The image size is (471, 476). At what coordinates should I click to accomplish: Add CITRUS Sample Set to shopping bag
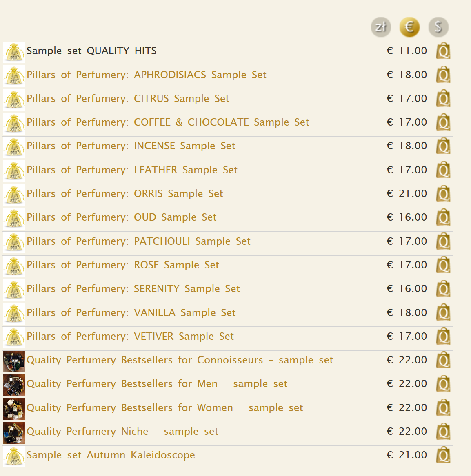443,99
